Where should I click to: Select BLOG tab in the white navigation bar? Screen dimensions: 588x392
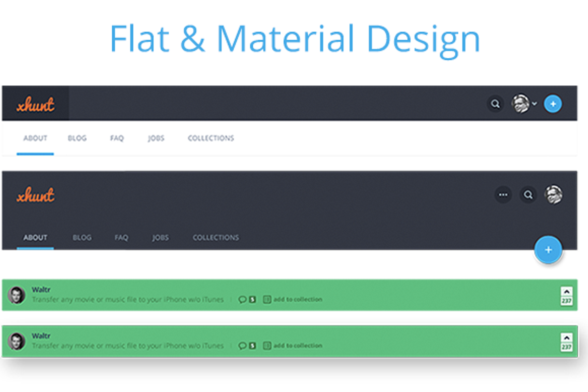(x=77, y=138)
